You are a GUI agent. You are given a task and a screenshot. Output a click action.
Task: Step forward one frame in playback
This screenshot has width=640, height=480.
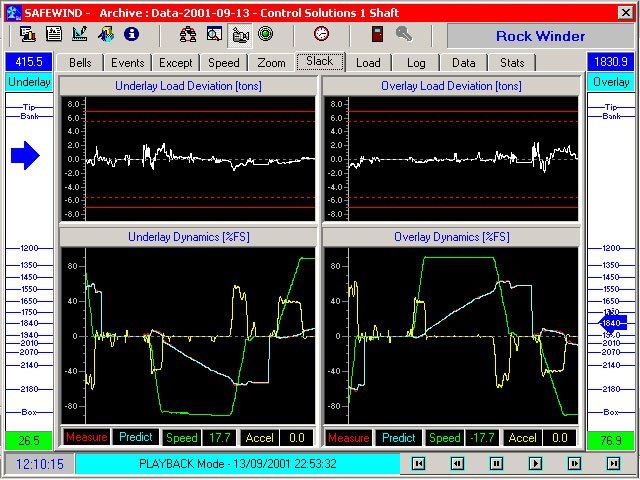574,464
